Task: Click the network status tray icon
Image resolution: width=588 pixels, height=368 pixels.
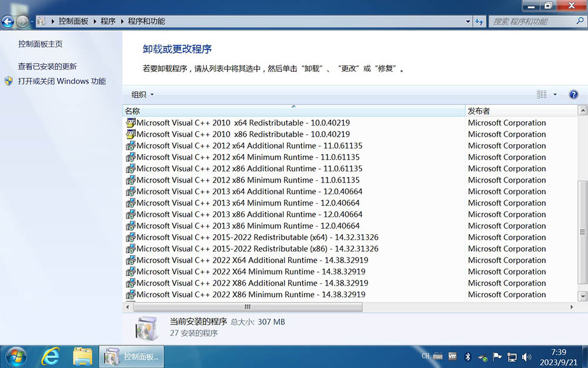Action: coord(512,357)
